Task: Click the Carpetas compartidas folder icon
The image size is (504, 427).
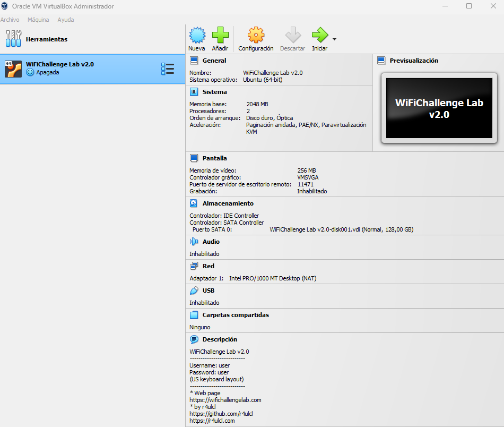Action: (194, 315)
